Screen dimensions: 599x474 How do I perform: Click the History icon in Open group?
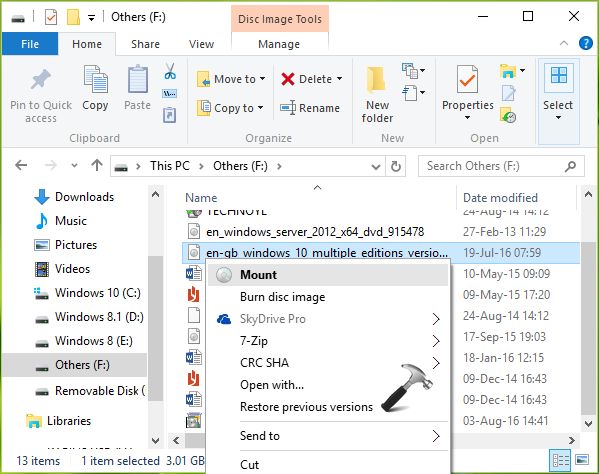[508, 115]
